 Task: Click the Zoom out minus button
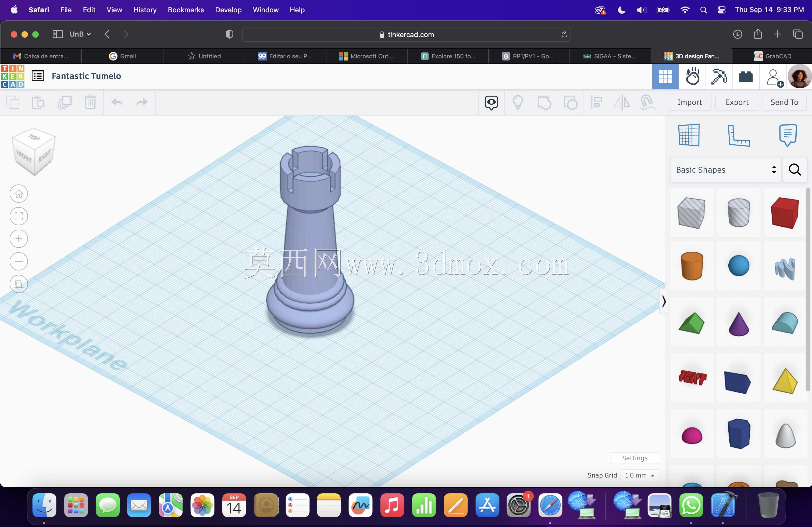(19, 262)
